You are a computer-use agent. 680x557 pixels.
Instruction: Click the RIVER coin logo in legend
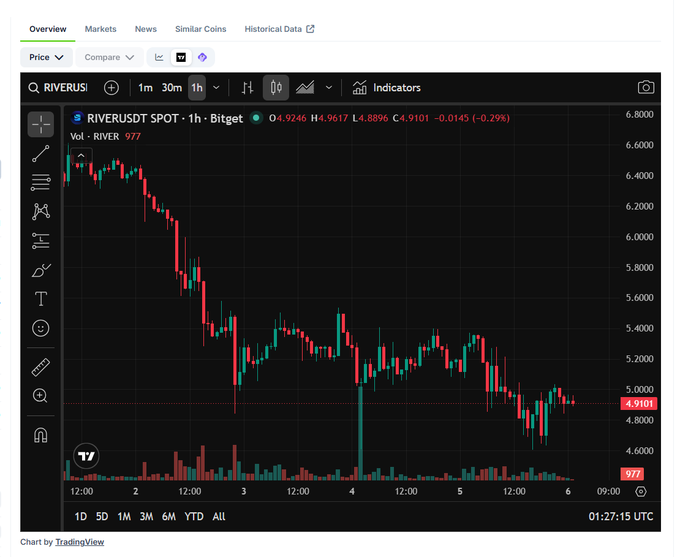click(x=77, y=118)
